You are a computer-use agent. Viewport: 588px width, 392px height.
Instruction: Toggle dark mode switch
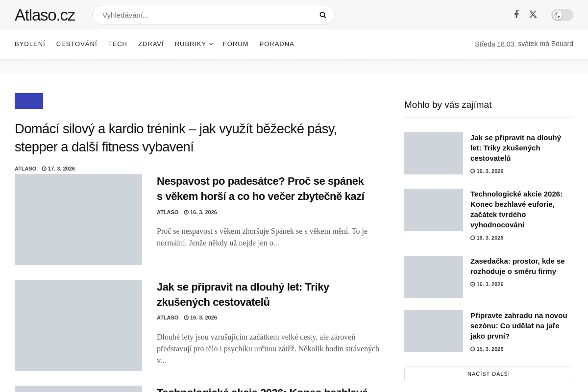[x=562, y=15]
